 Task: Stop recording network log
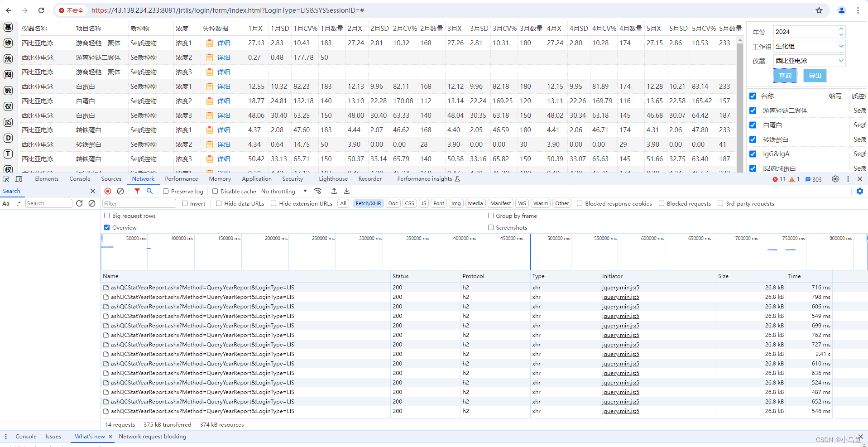108,191
